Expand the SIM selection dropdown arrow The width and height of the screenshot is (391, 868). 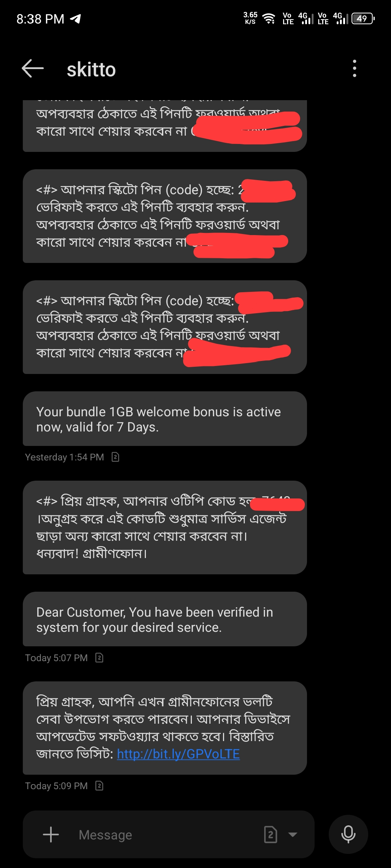coord(293,835)
